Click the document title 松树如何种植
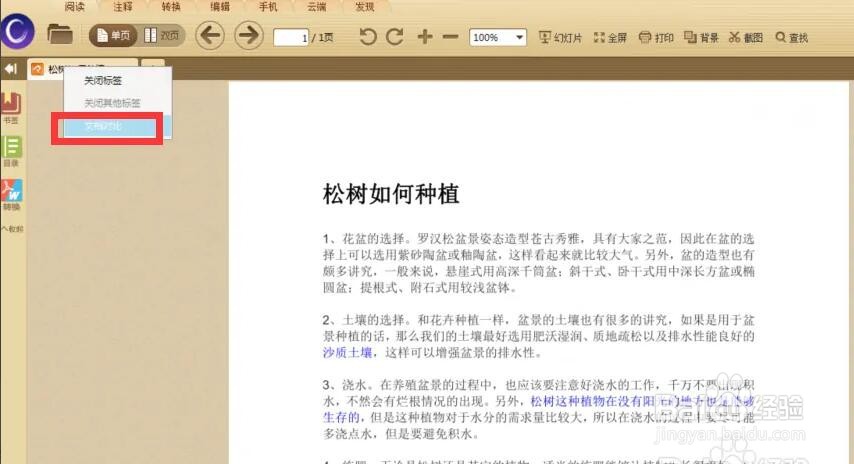The width and height of the screenshot is (854, 464). point(391,194)
